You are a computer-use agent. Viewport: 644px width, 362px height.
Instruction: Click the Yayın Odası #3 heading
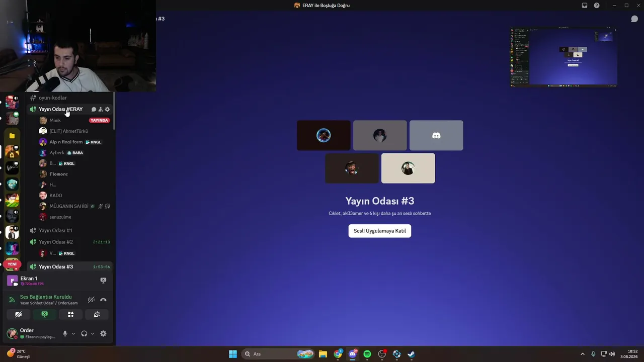(x=380, y=201)
